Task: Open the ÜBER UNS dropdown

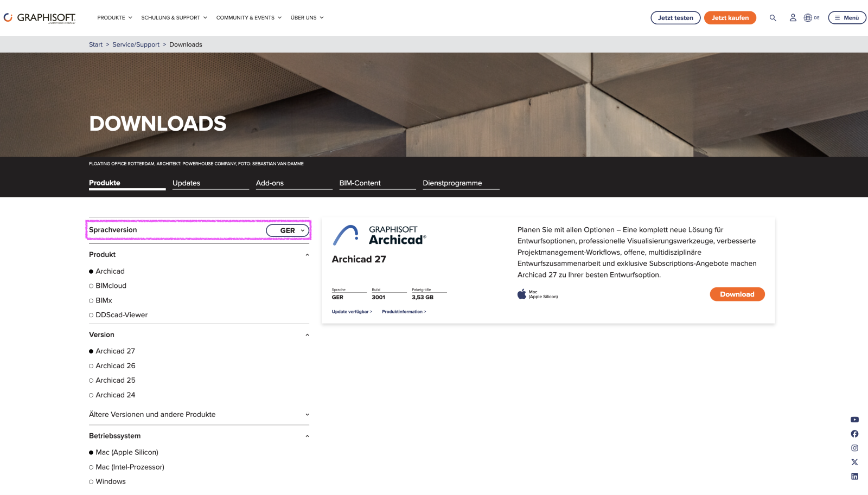Action: click(x=307, y=18)
